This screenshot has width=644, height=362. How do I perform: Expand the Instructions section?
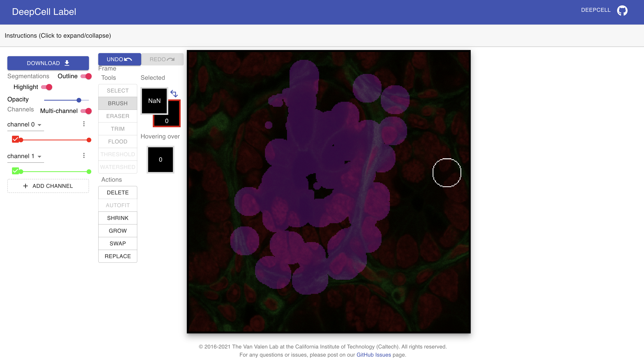(58, 36)
